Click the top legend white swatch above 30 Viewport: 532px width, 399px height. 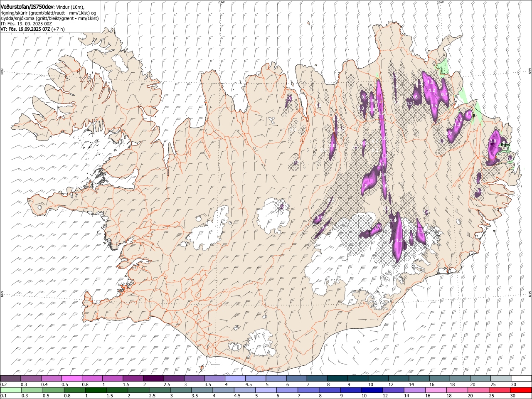[521, 378]
